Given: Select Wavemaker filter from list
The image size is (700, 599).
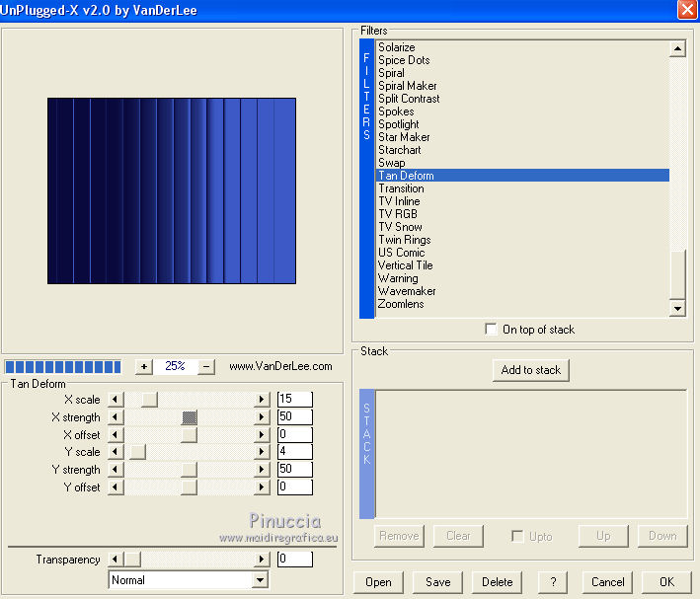Looking at the screenshot, I should click(406, 291).
